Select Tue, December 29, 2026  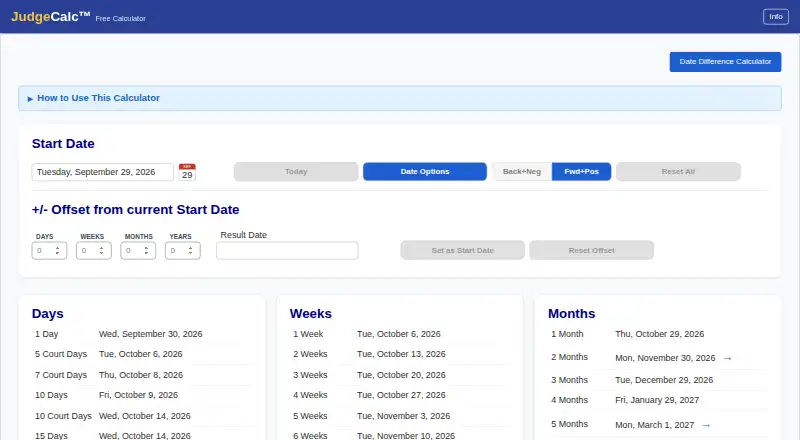coord(664,380)
